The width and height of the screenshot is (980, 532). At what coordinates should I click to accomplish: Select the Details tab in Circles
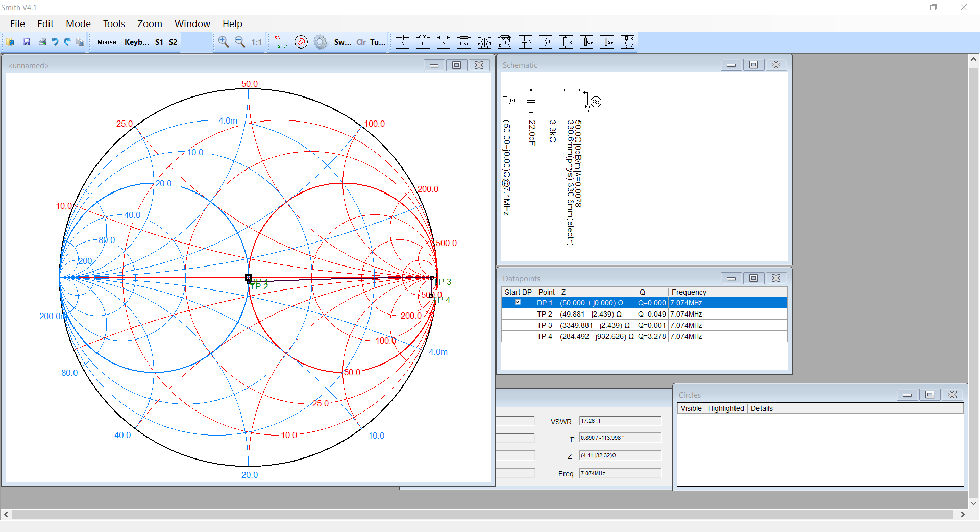(762, 408)
